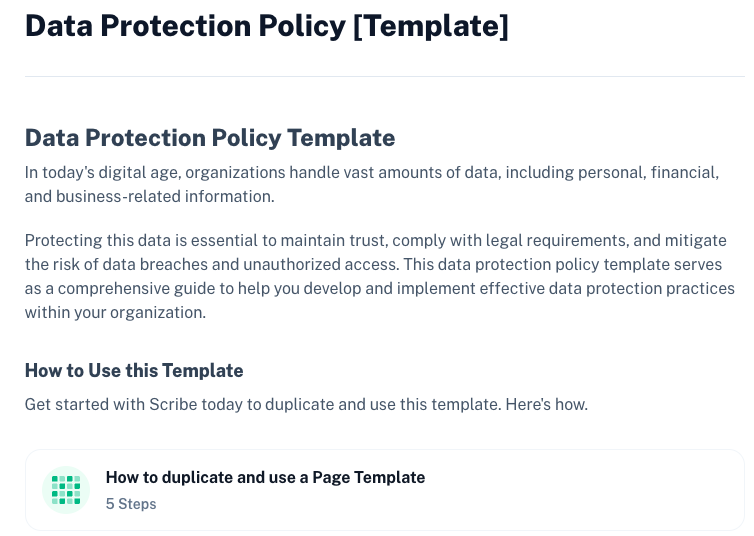Click the paragraph starting 'Protecting this data is essential'
754x536 pixels.
click(380, 276)
